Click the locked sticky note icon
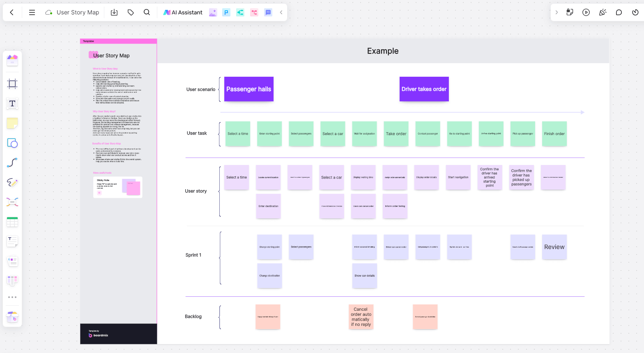The image size is (644, 353). 570,12
